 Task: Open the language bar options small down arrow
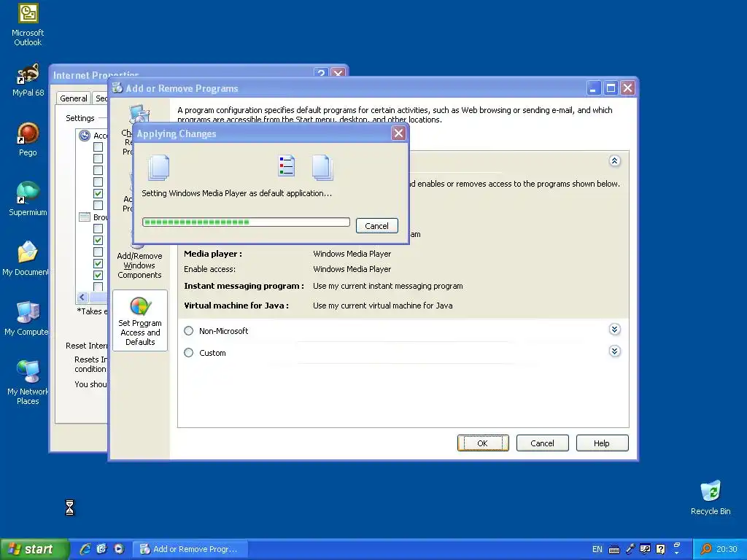click(676, 553)
